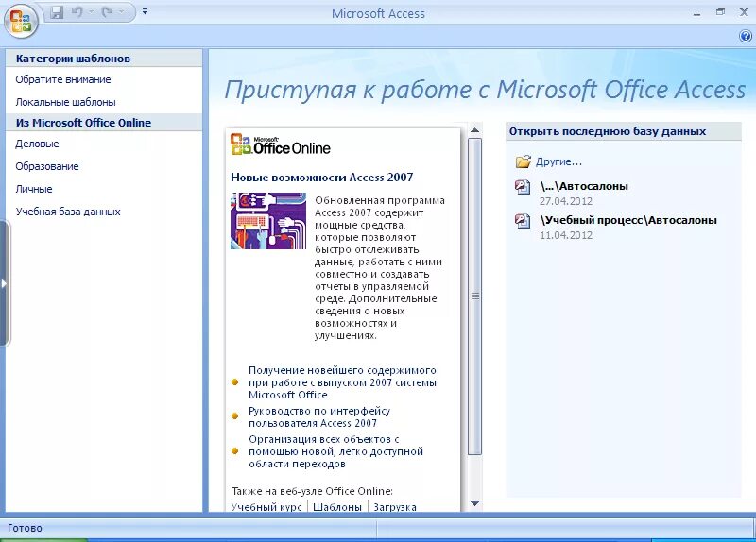Select Образование template category
Image resolution: width=756 pixels, height=542 pixels.
click(x=46, y=166)
